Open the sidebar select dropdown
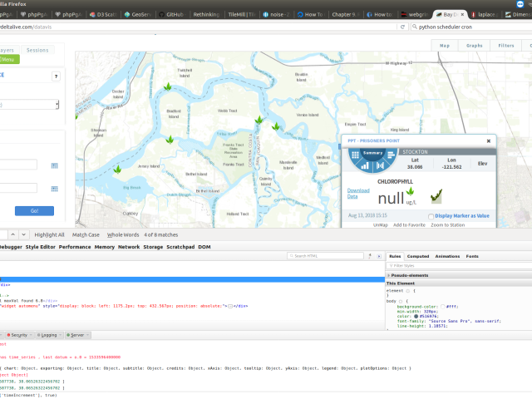This screenshot has width=532, height=399. [29, 105]
